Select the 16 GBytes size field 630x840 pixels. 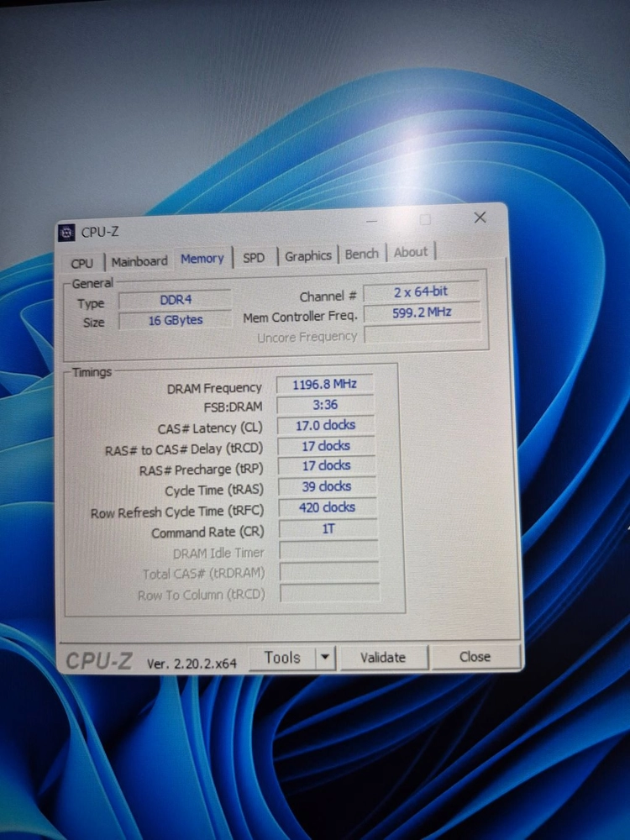click(x=176, y=320)
